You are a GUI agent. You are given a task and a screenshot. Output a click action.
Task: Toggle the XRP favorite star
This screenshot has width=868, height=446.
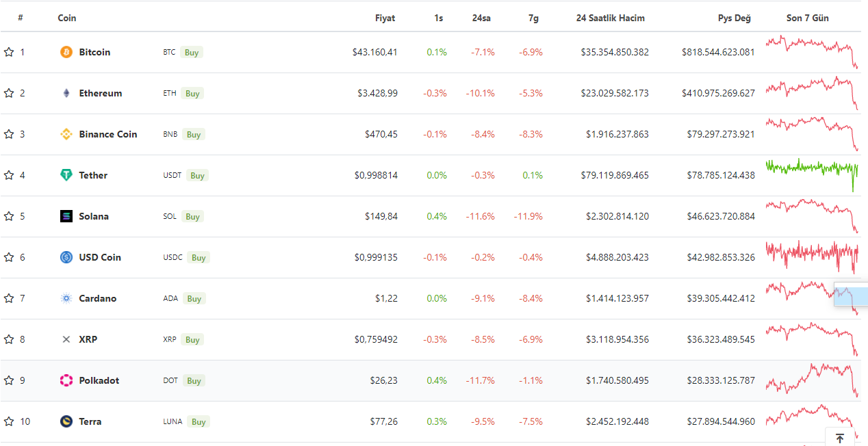tap(9, 339)
